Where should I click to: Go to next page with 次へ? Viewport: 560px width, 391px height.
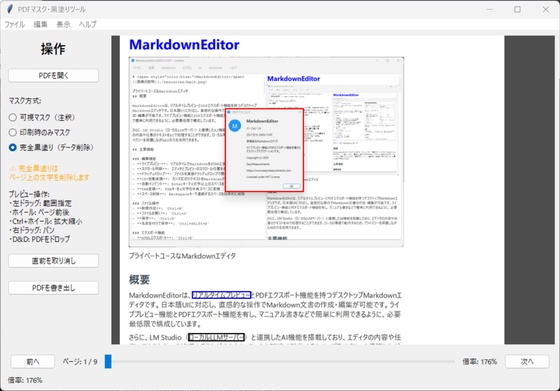click(527, 362)
